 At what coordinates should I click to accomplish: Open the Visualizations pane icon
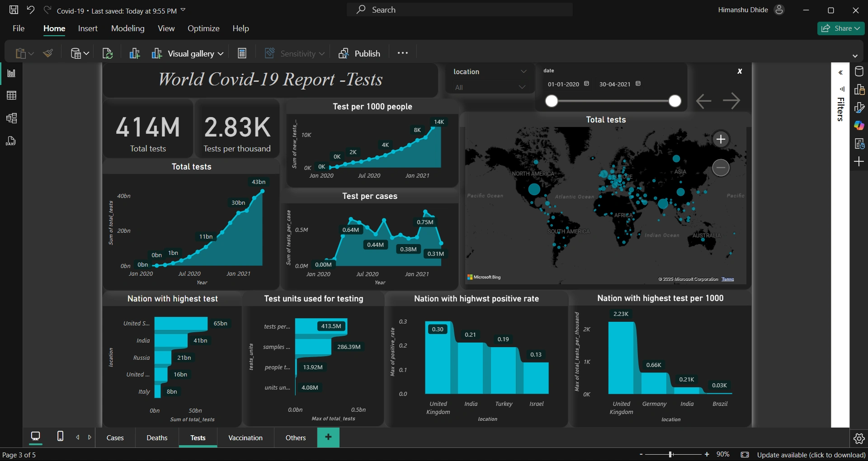coord(859,89)
